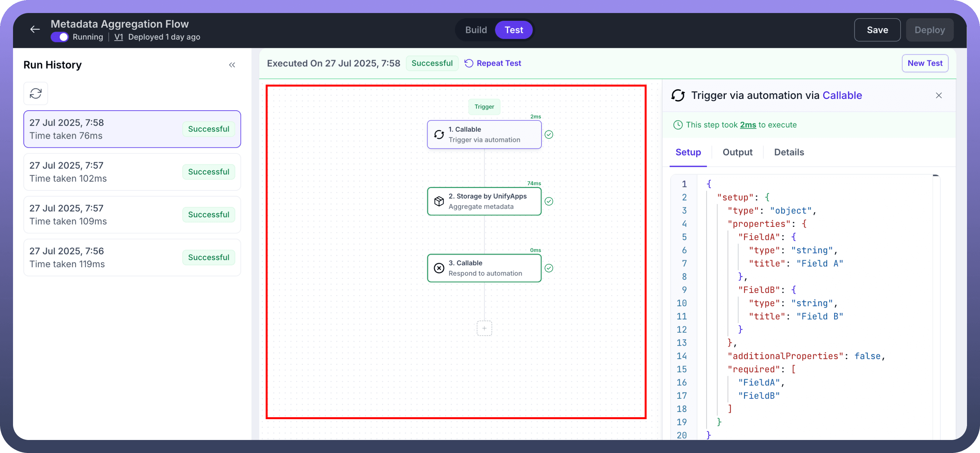The width and height of the screenshot is (980, 453).
Task: Switch to Build mode
Action: coord(476,30)
